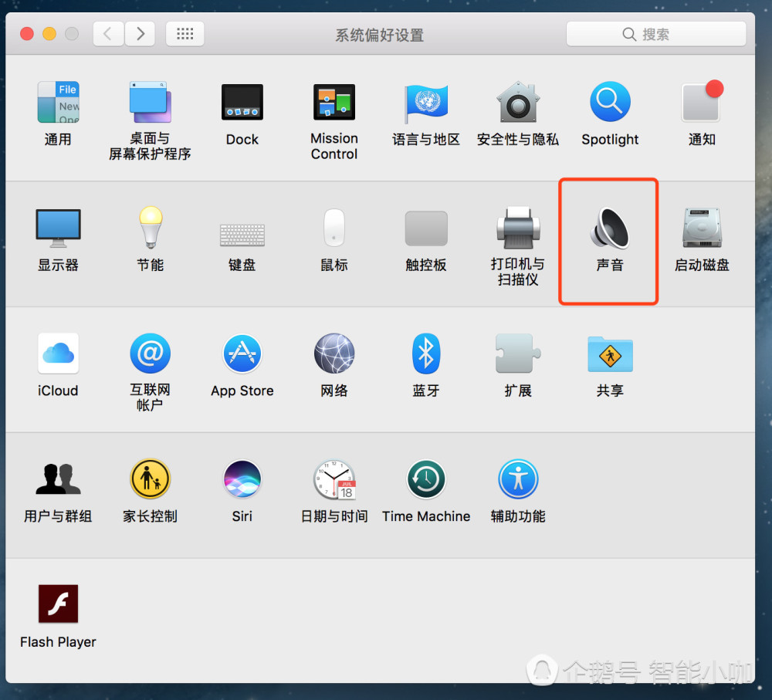Click the back navigation arrow

tap(108, 34)
